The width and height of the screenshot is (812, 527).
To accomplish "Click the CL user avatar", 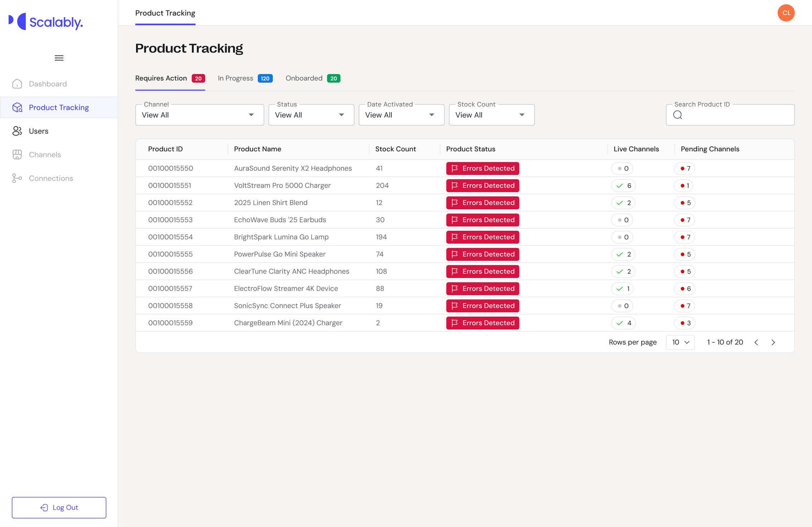I will [786, 13].
